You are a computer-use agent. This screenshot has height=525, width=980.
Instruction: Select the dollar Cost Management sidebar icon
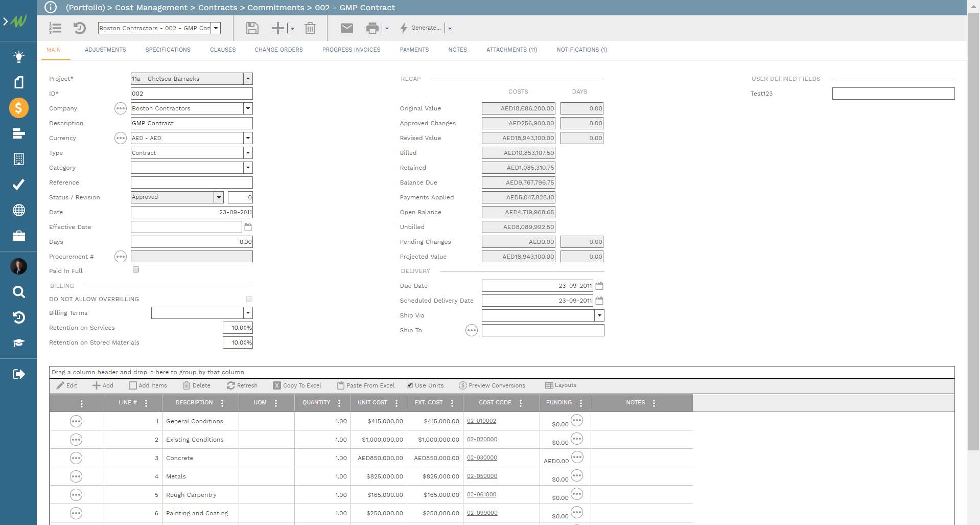18,108
